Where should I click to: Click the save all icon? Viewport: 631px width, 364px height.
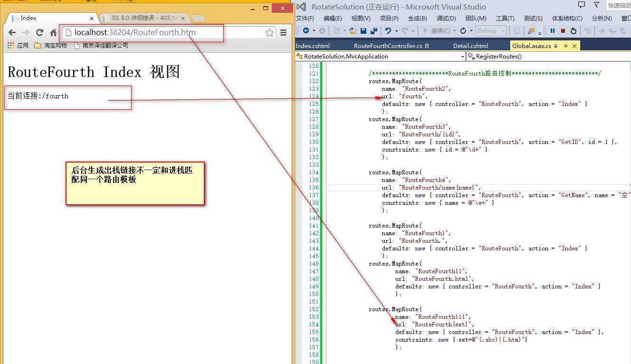pyautogui.click(x=374, y=30)
